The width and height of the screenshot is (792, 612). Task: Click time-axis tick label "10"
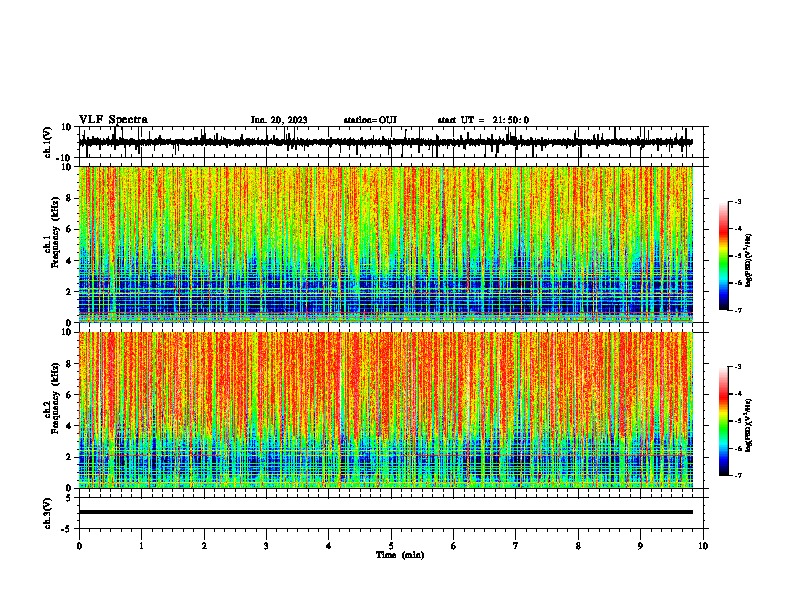point(703,546)
